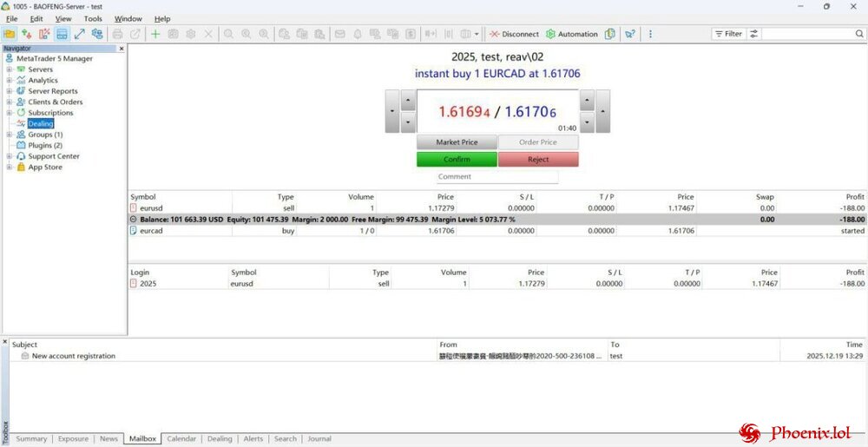Click the Market Price button
Image resolution: width=868 pixels, height=447 pixels.
click(x=457, y=142)
